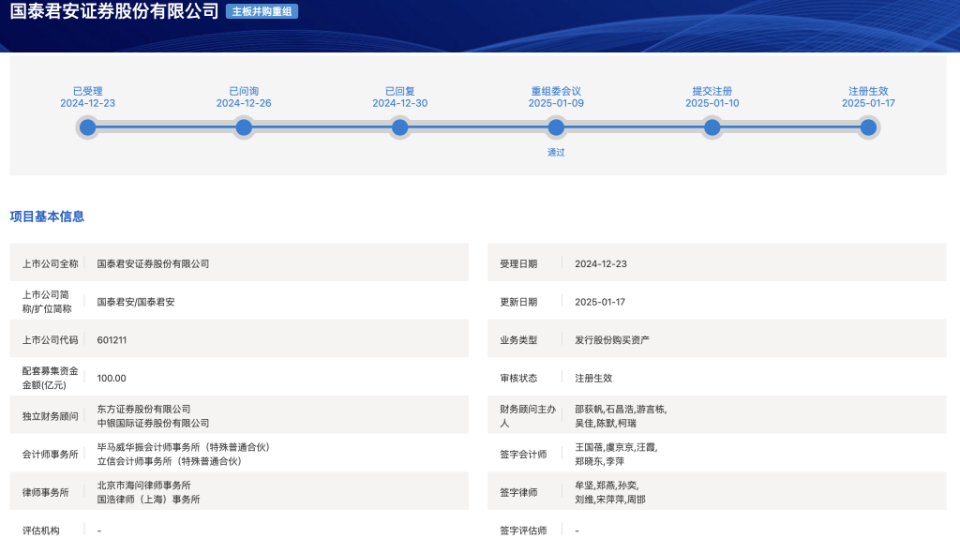Click 国浩律师（上海）事务所 in the law firm row

[x=148, y=499]
